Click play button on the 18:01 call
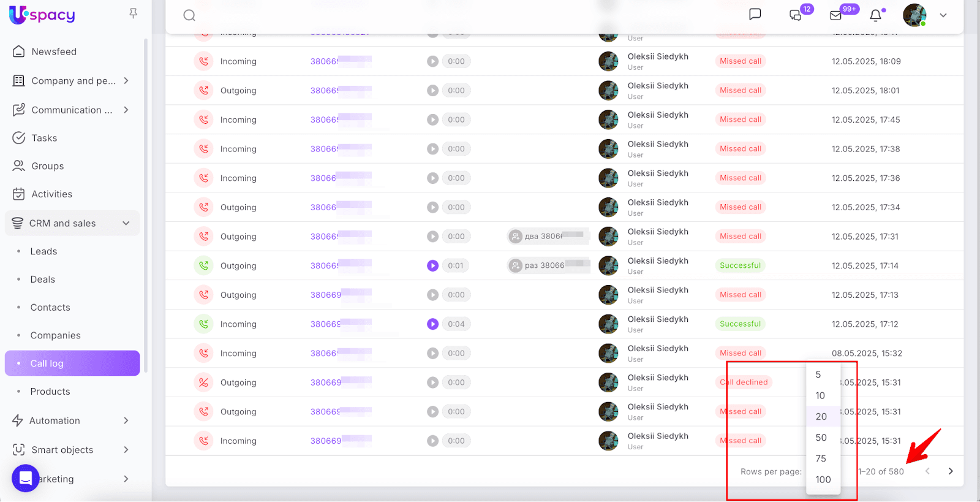Viewport: 980px width, 502px height. click(x=433, y=90)
